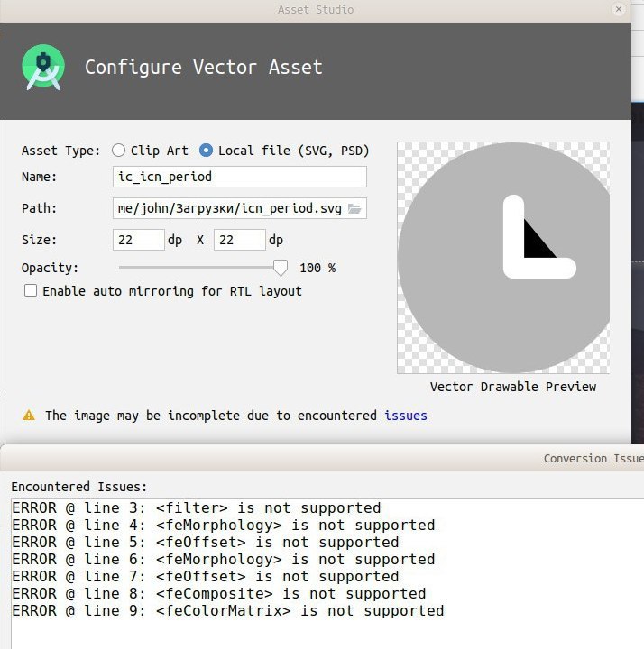Viewport: 644px width, 649px height.
Task: Click the Vector Drawable Preview image
Action: pyautogui.click(x=503, y=258)
